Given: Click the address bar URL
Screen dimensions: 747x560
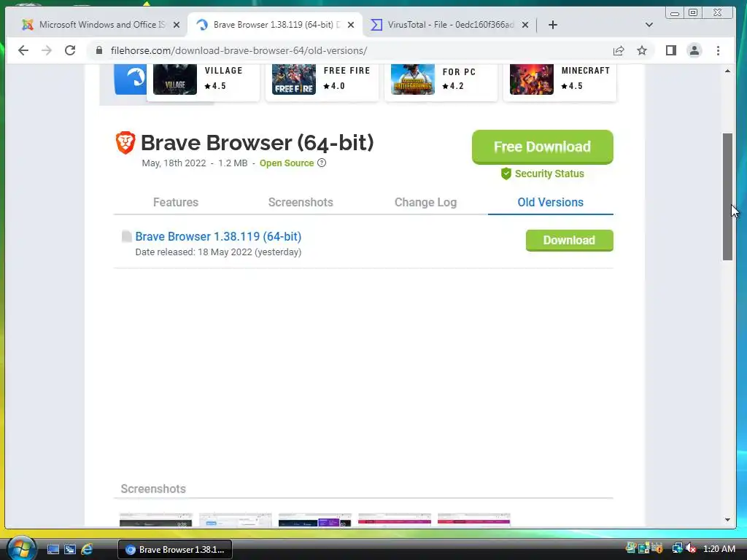Looking at the screenshot, I should (239, 50).
